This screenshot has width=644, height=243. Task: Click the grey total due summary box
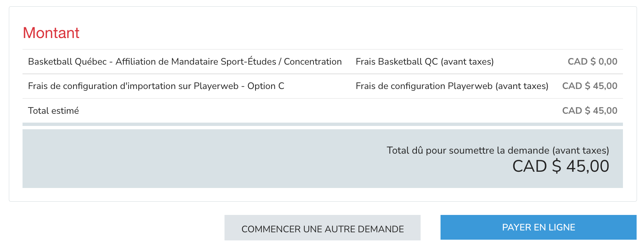click(x=322, y=158)
